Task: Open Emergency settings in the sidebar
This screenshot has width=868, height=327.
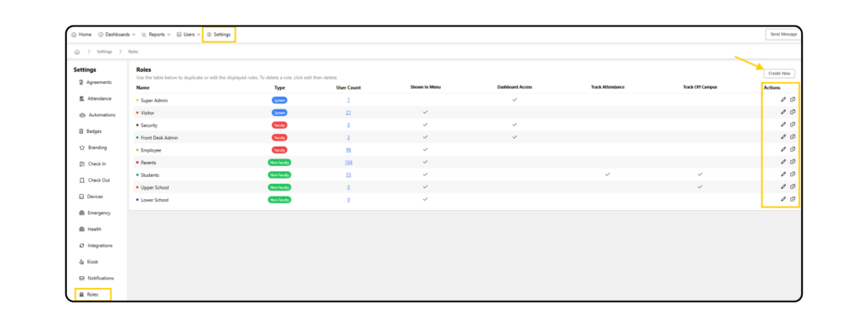Action: 95,213
